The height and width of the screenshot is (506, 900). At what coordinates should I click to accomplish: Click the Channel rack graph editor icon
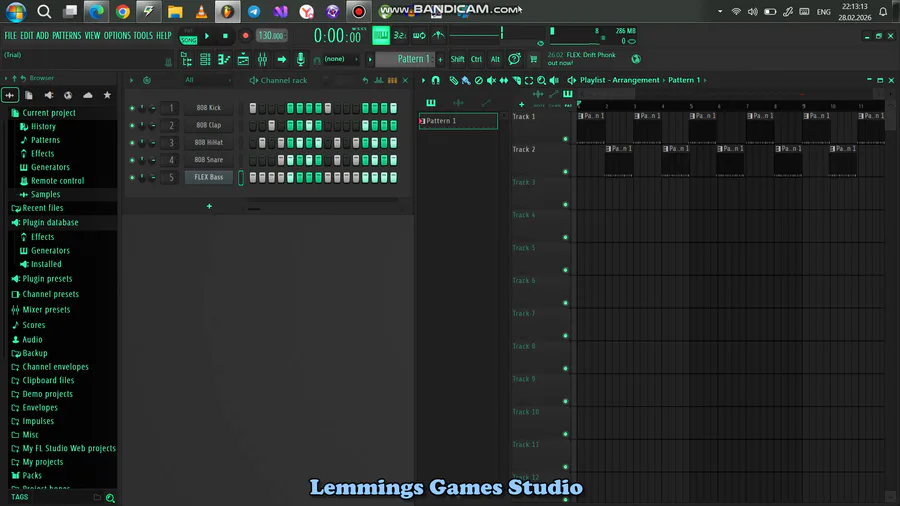[379, 80]
